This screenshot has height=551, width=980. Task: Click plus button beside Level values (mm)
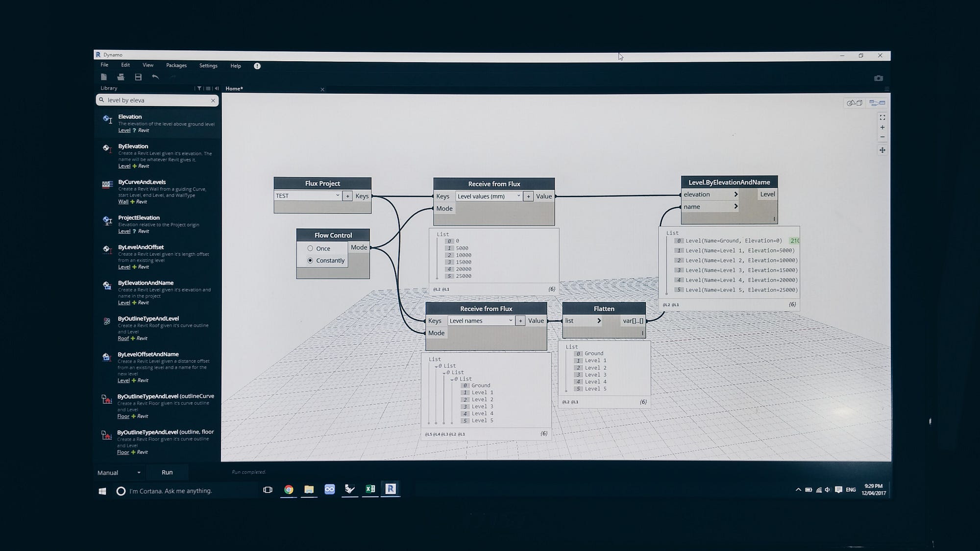[x=528, y=196]
